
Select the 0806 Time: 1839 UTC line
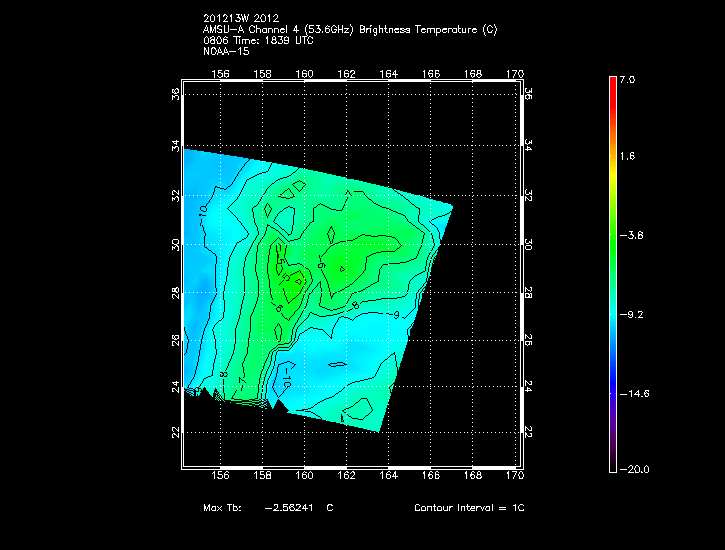[x=256, y=40]
